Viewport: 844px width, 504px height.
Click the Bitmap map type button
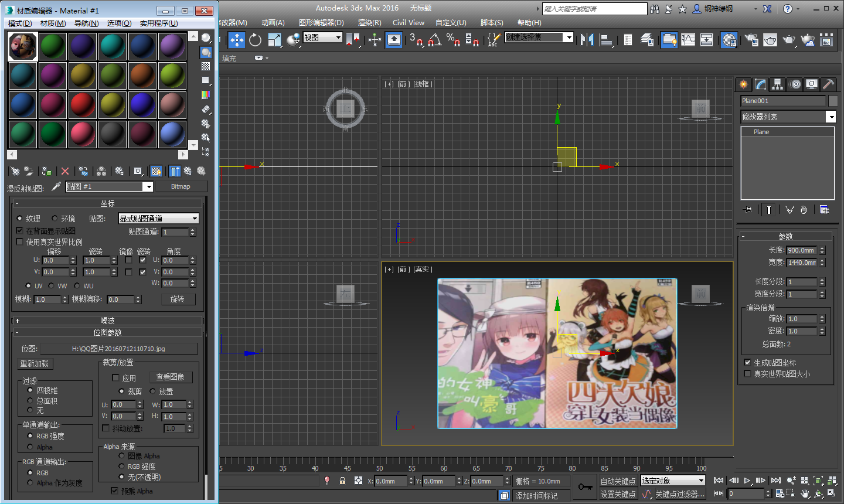pos(181,186)
